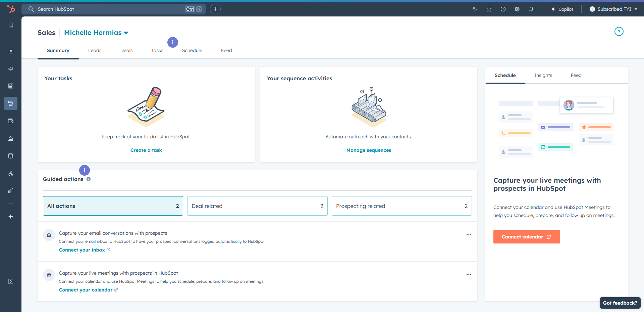The width and height of the screenshot is (644, 312).
Task: Click the purple info bubble above Guided actions
Action: 85,170
